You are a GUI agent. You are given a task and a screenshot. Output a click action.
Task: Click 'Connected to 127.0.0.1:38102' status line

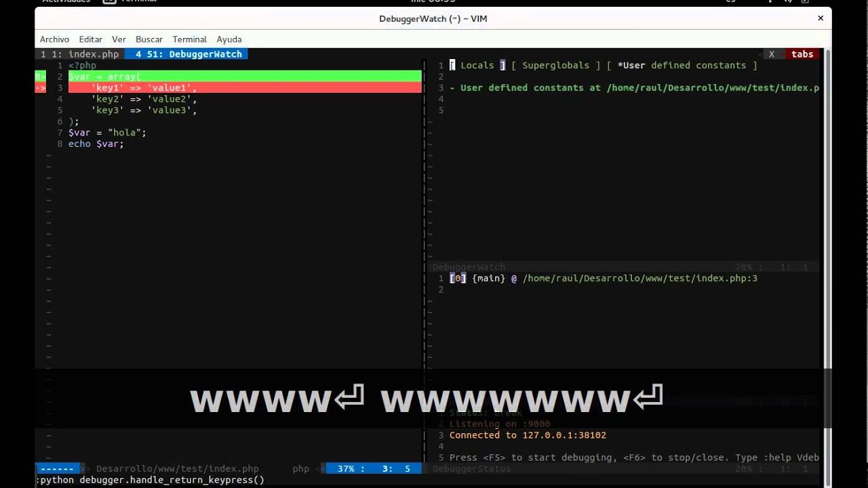[528, 435]
